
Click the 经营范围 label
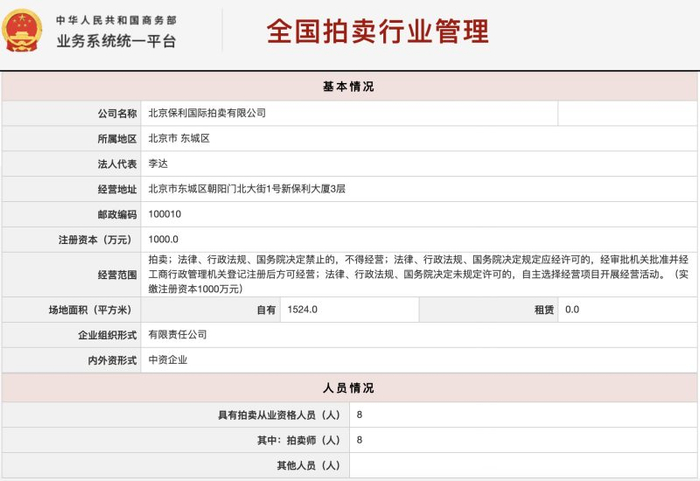[117, 275]
